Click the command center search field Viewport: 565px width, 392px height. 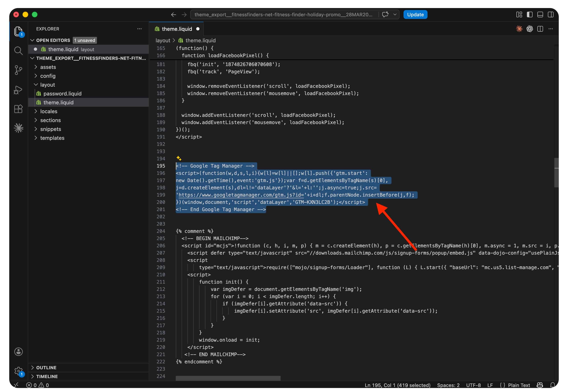283,14
